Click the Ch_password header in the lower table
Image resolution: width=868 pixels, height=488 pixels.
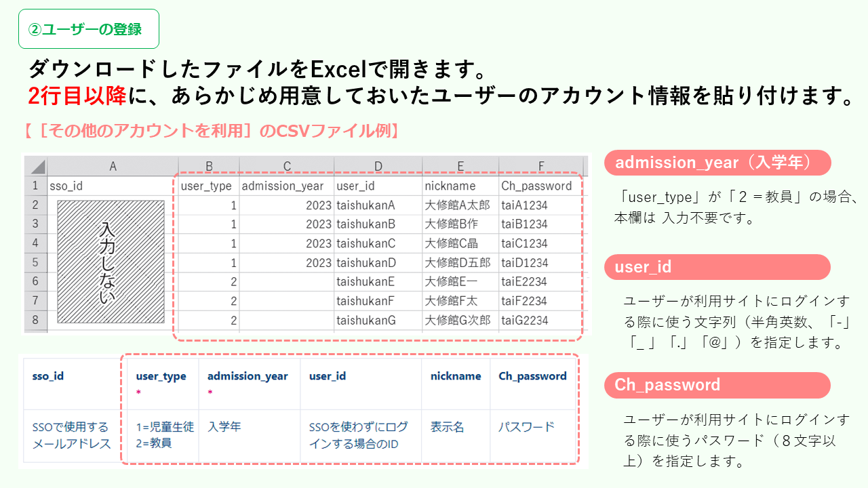tap(533, 376)
